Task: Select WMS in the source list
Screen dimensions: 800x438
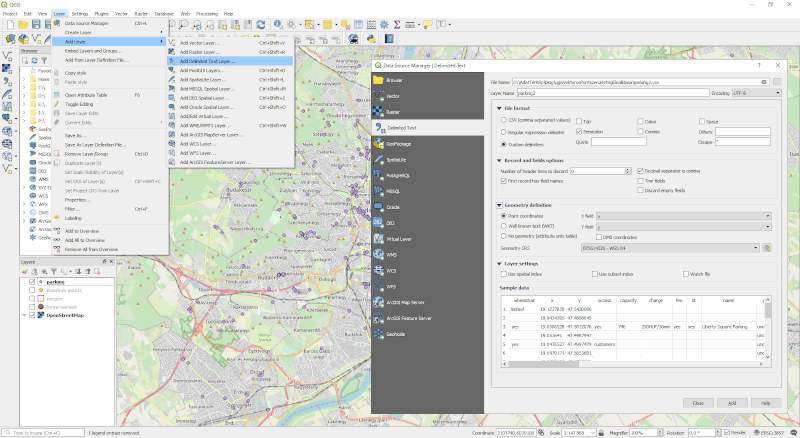Action: [428, 255]
